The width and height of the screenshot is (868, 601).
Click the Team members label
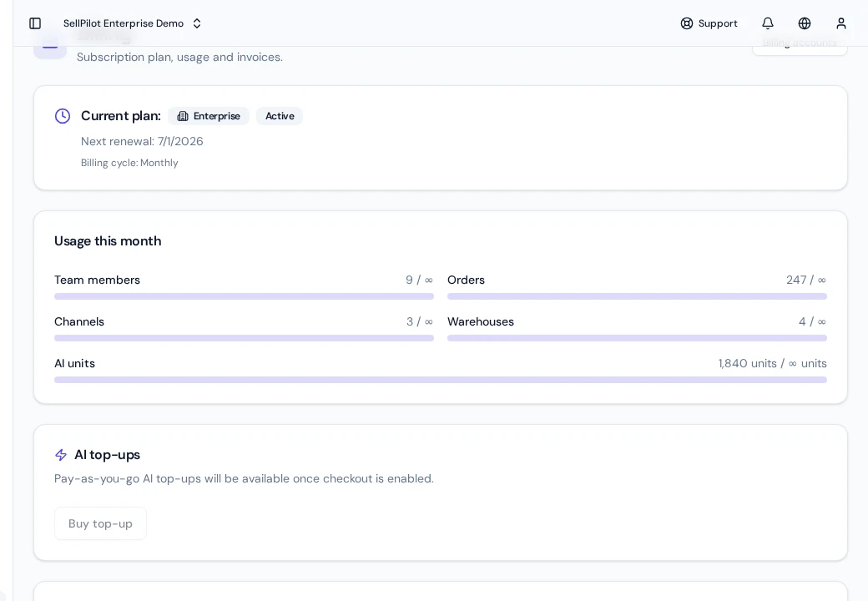(x=98, y=280)
